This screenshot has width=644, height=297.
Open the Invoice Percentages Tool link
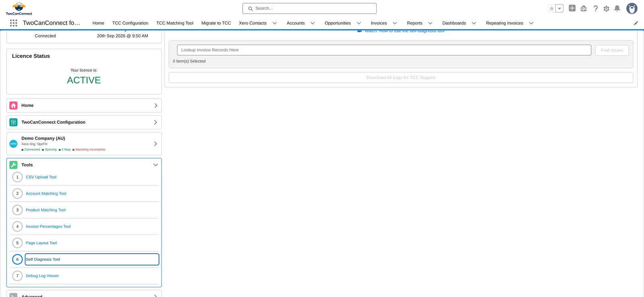[48, 227]
